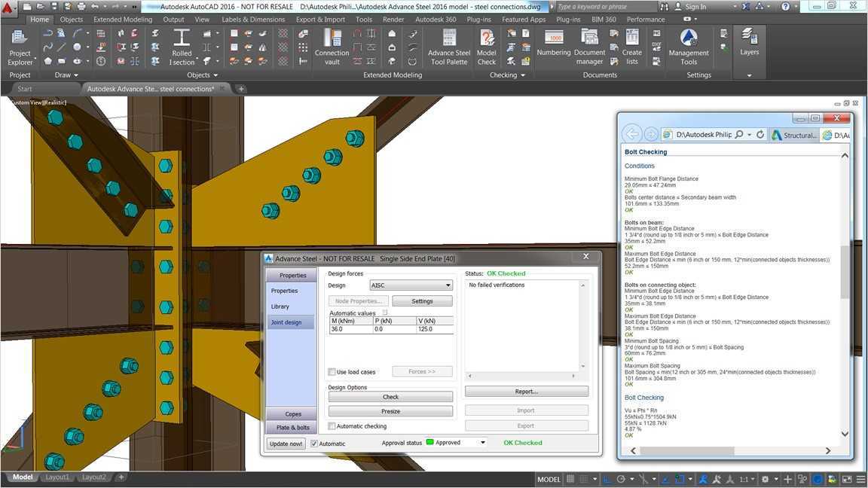Open the Extended Modeling ribbon tab

coord(123,20)
